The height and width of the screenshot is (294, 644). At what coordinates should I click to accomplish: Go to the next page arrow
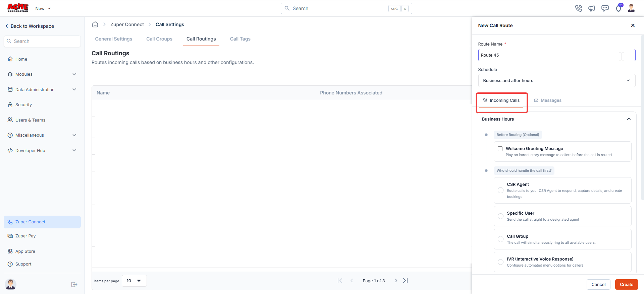396,281
